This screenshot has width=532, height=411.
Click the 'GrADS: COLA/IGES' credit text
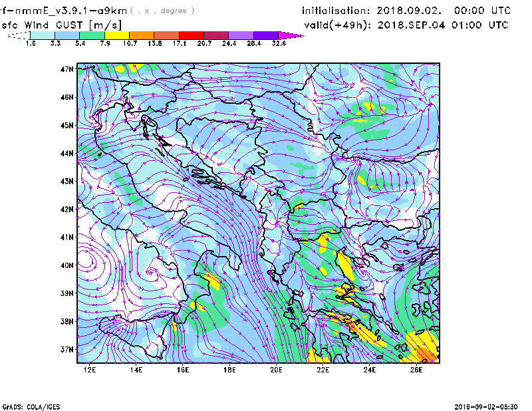pos(31,407)
